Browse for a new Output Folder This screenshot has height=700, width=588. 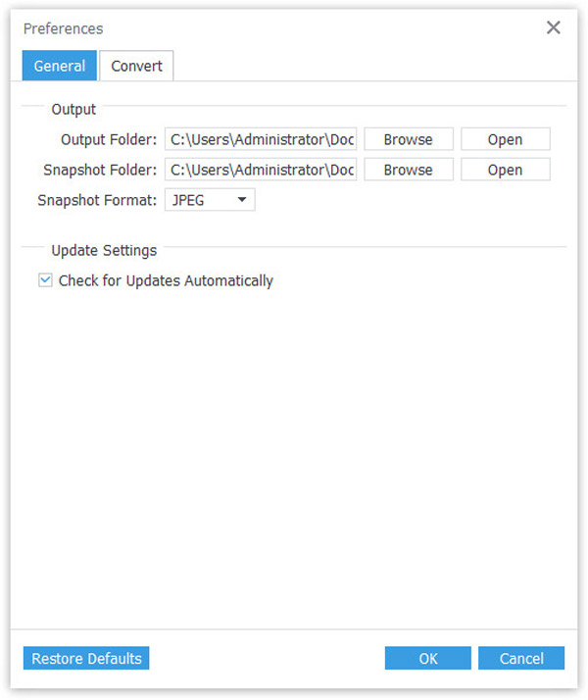point(408,139)
